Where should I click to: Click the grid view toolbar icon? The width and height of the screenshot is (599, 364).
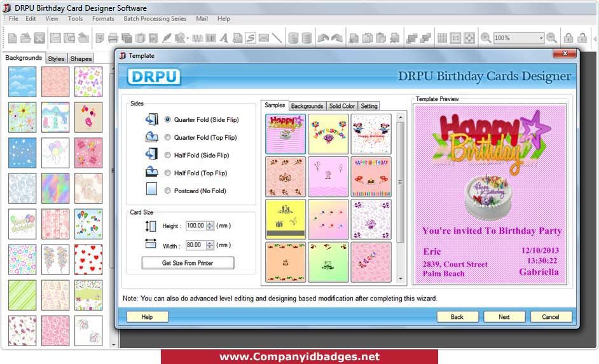(x=442, y=37)
